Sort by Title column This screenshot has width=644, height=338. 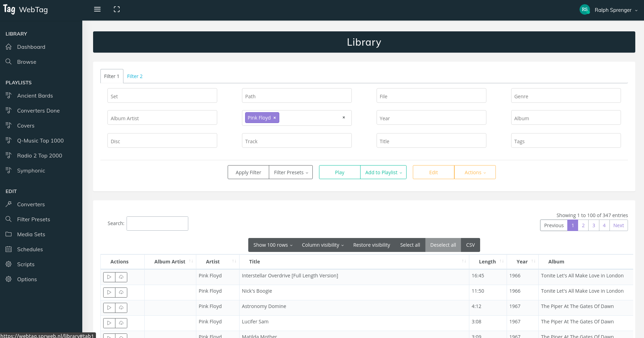click(x=354, y=262)
